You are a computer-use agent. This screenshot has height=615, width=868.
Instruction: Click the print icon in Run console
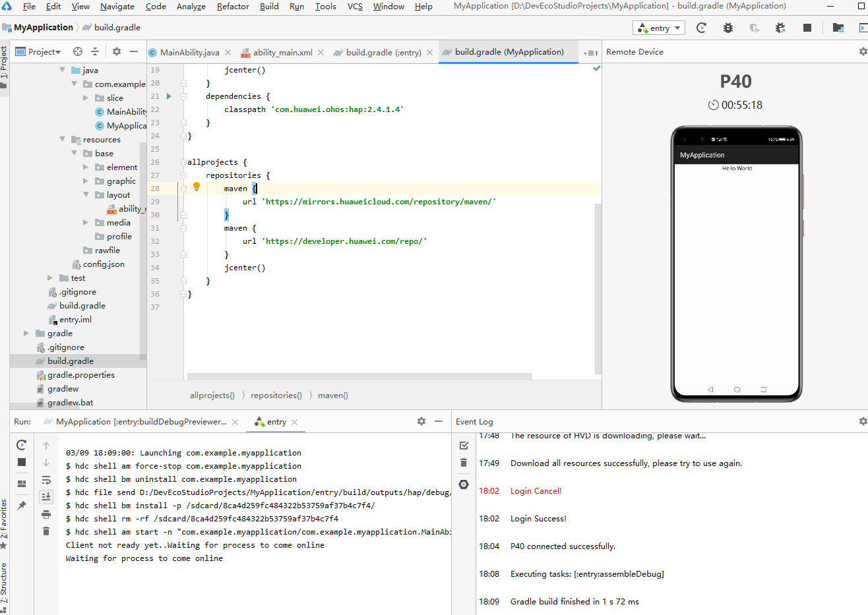pos(46,514)
